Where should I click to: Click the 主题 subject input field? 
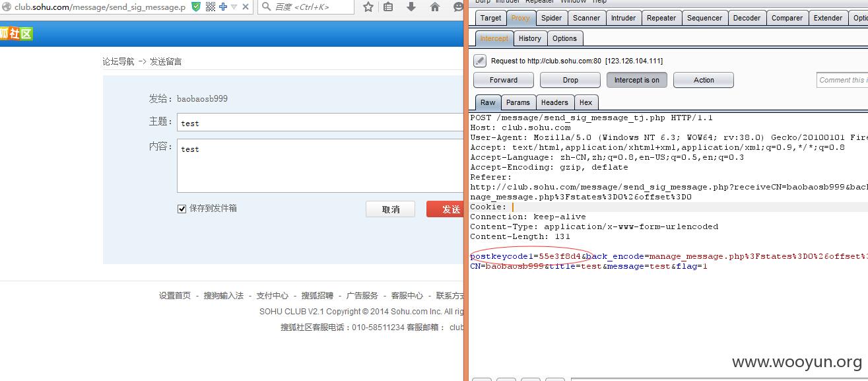click(x=319, y=123)
